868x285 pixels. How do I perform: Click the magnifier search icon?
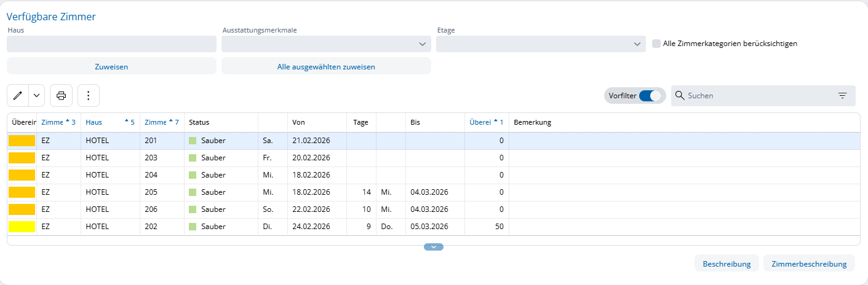(680, 96)
